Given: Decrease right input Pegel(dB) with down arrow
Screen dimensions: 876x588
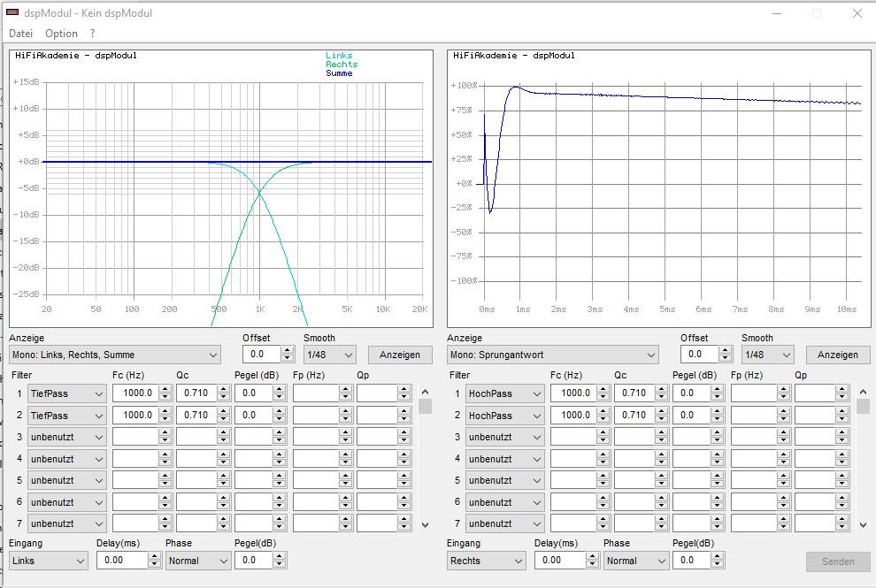Looking at the screenshot, I should tap(718, 564).
